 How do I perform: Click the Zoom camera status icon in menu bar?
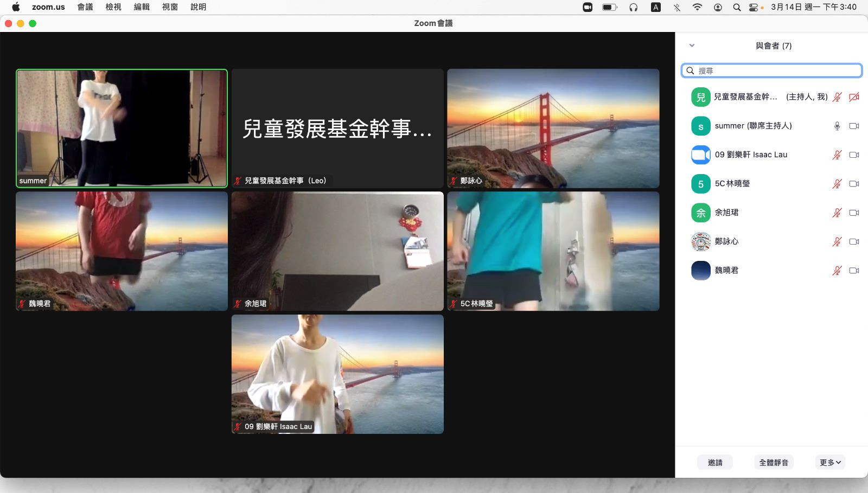[588, 7]
